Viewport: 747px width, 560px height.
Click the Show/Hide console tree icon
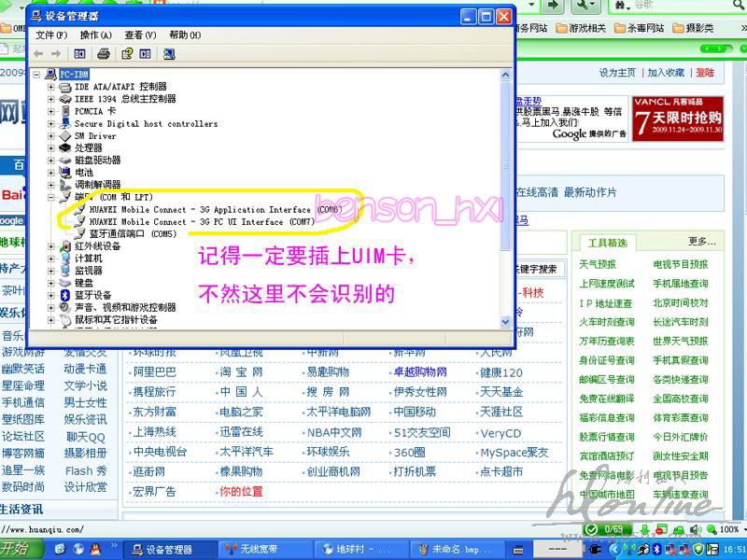point(80,54)
